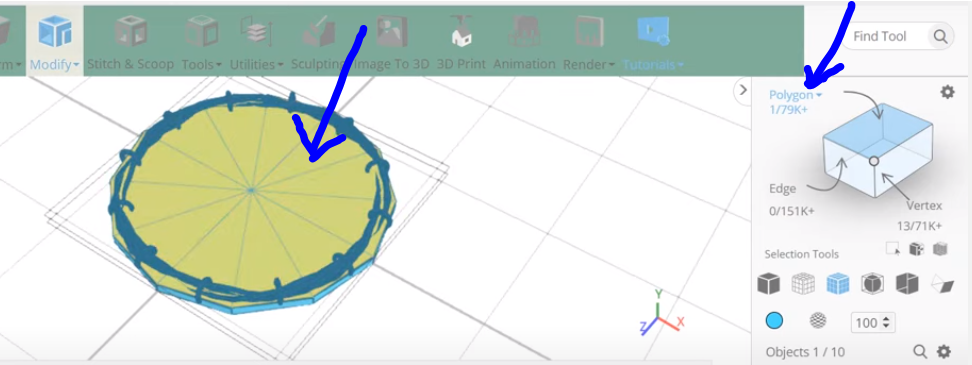Screen dimensions: 972x365
Task: Collapse the right side panel arrow
Action: 743,90
